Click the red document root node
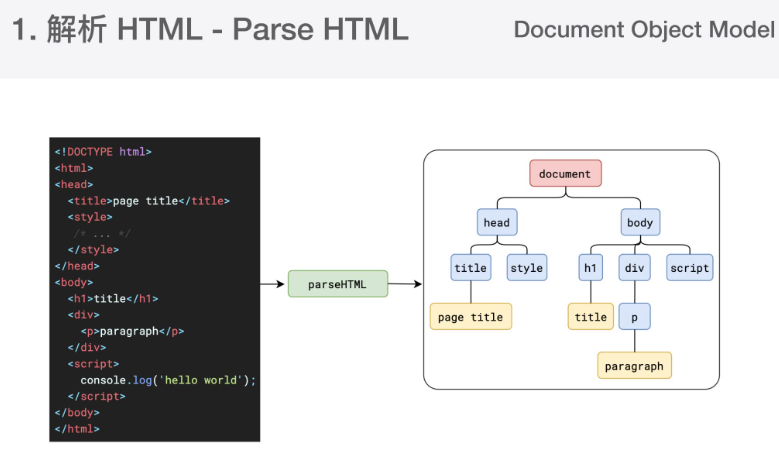The height and width of the screenshot is (461, 779). coord(565,174)
